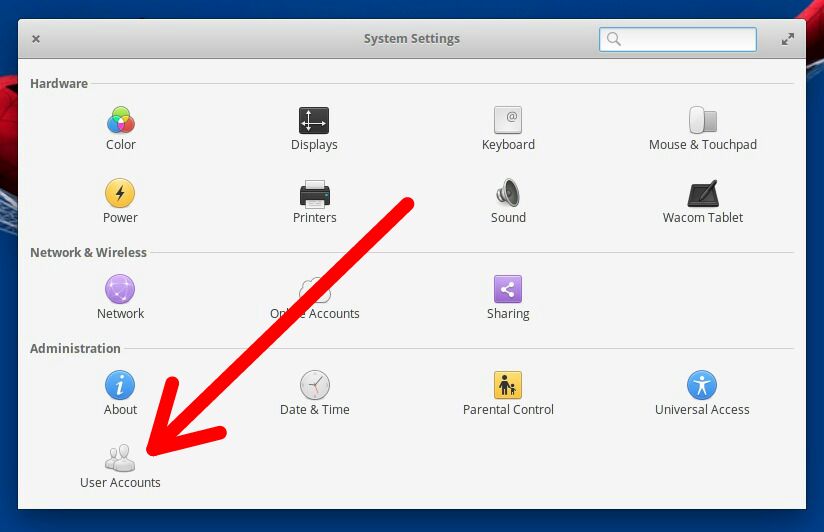Maximize the System Settings window
Viewport: 824px width, 532px height.
(x=787, y=39)
